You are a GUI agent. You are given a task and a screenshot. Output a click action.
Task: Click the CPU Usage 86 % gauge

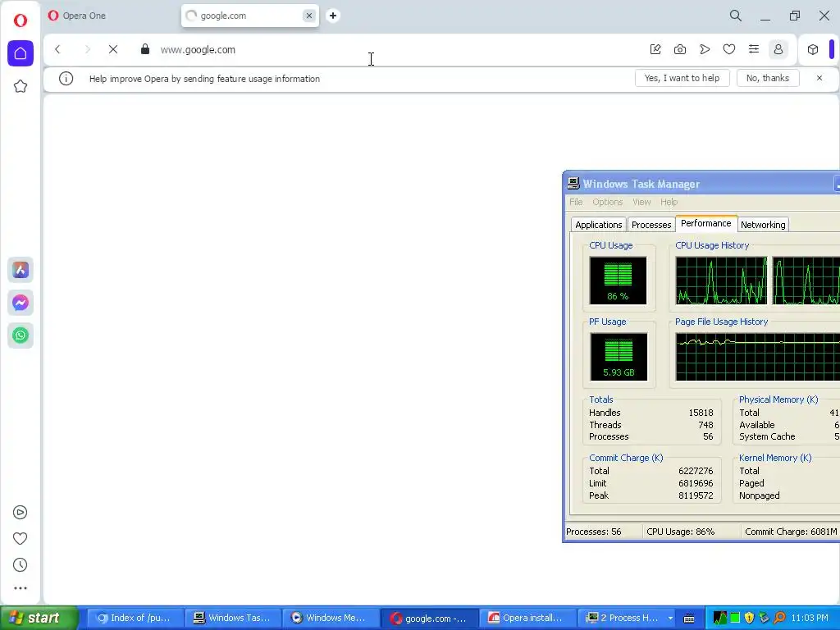point(618,281)
